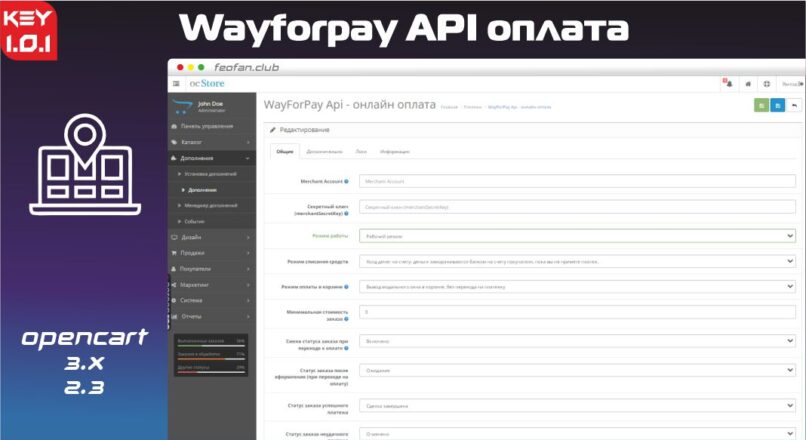The image size is (806, 440).
Task: Click the WayForPay Api breadcrumb link
Action: [520, 107]
